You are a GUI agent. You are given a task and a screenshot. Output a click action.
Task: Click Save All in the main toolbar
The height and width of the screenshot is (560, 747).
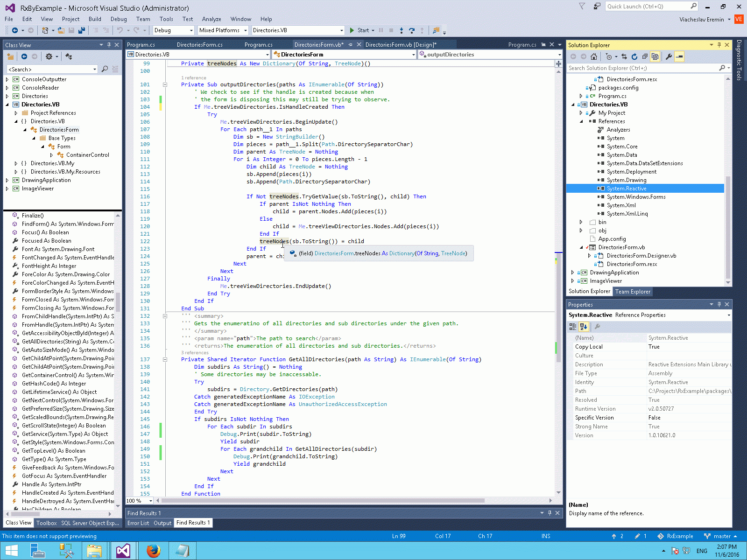[x=82, y=30]
